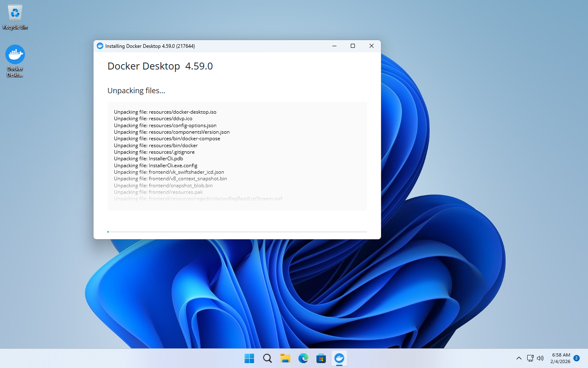
Task: Expand the hidden system tray icons chevron
Action: [519, 358]
